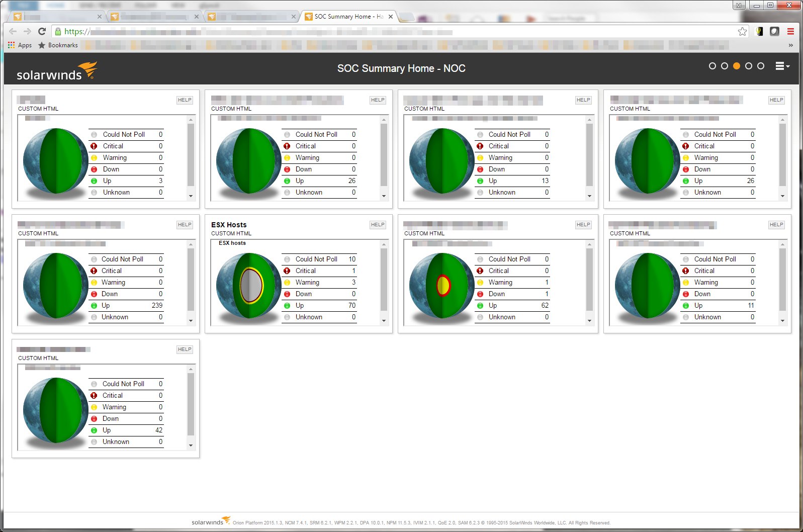The image size is (803, 532).
Task: Click the Unknown status icon in ESX Hosts
Action: point(287,317)
